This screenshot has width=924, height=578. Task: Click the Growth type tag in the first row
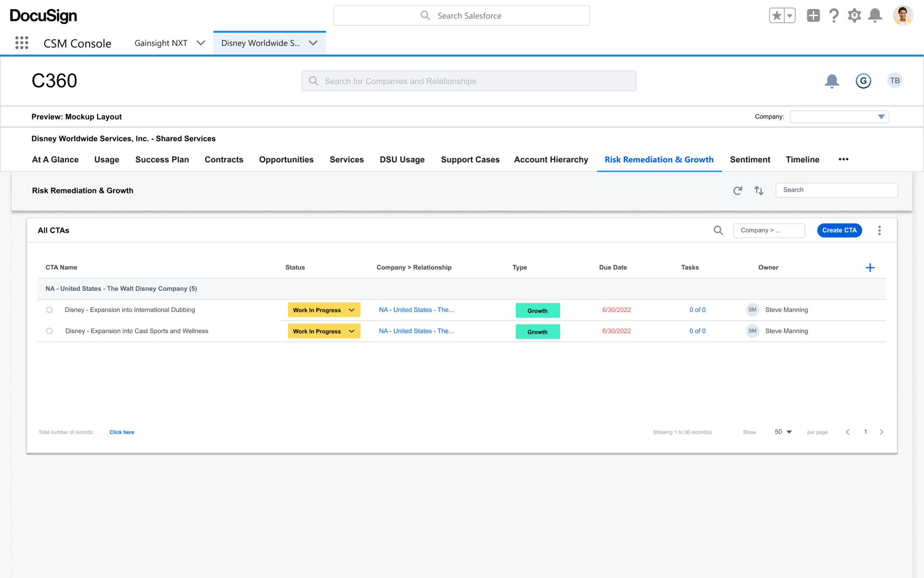537,310
